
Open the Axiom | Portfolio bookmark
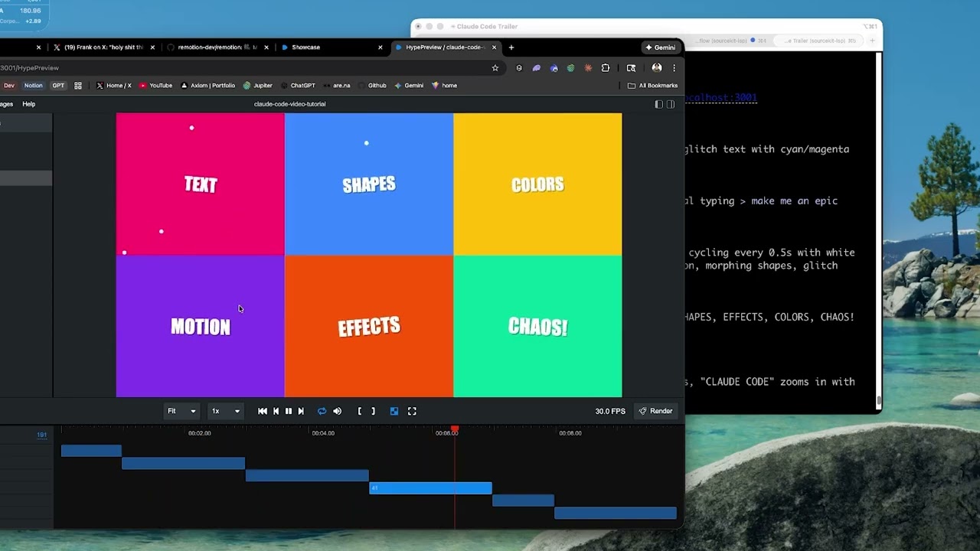pos(207,86)
